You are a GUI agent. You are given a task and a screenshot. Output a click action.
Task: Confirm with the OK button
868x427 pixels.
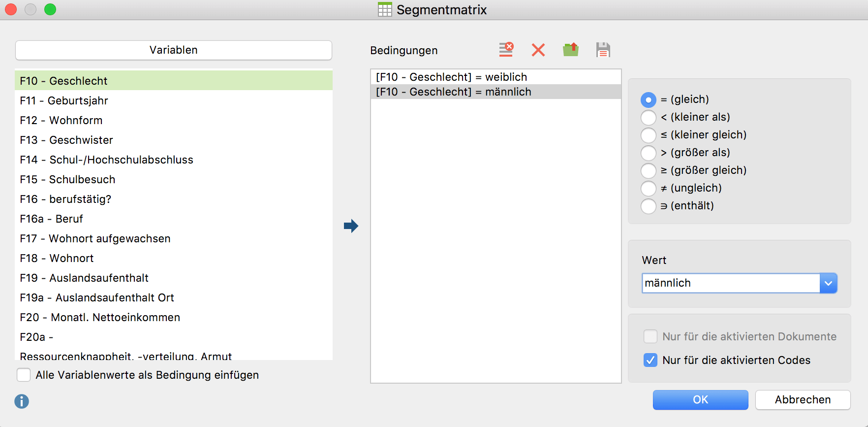701,400
